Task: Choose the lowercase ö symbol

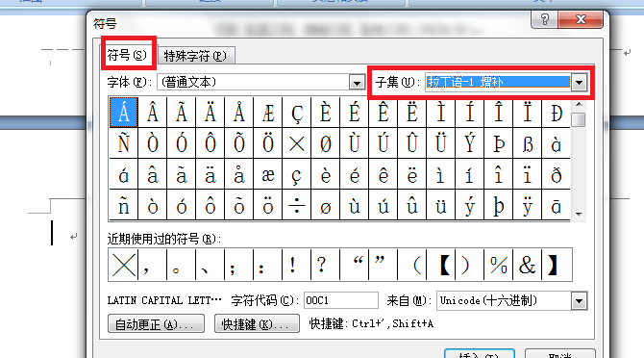Action: (268, 205)
